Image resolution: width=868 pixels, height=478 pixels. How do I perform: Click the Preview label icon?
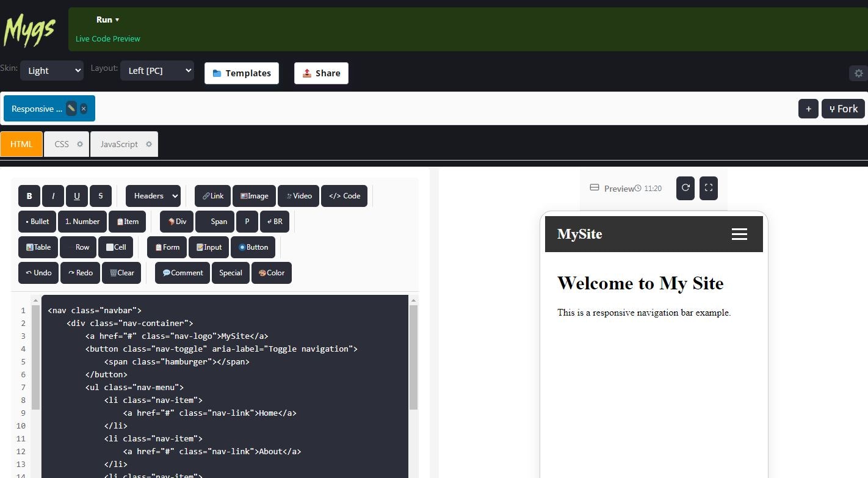click(x=594, y=187)
